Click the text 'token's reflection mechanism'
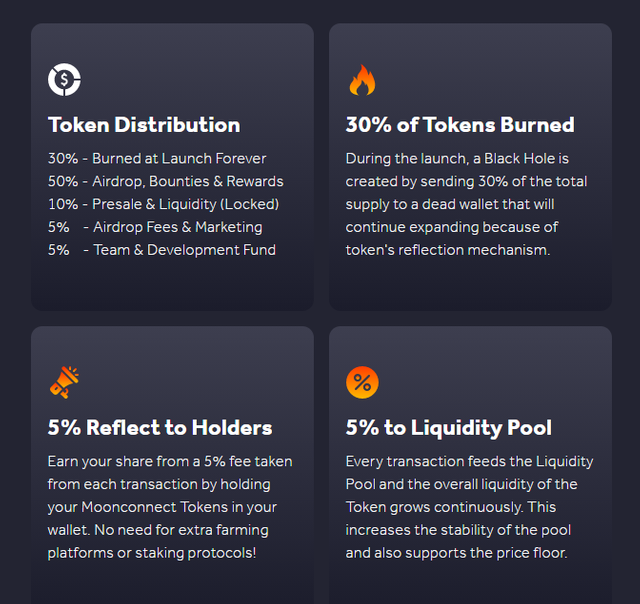Screen dimensions: 640x604 (x=447, y=250)
